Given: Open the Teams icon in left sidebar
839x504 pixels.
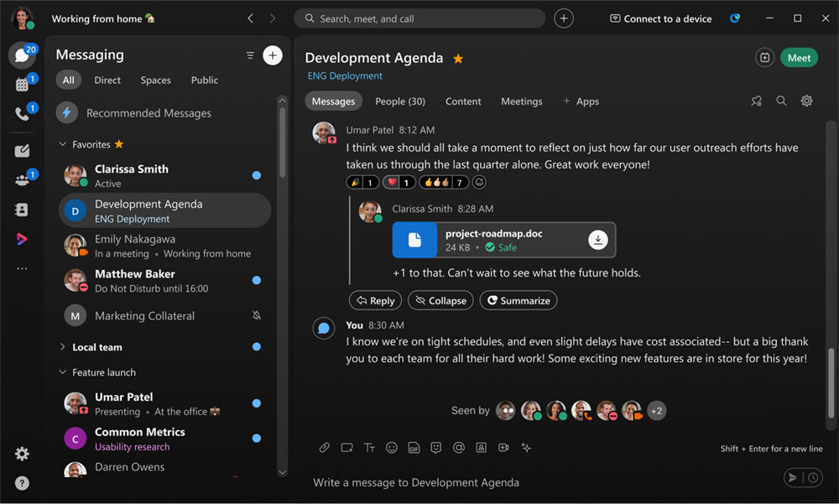Looking at the screenshot, I should click(22, 180).
